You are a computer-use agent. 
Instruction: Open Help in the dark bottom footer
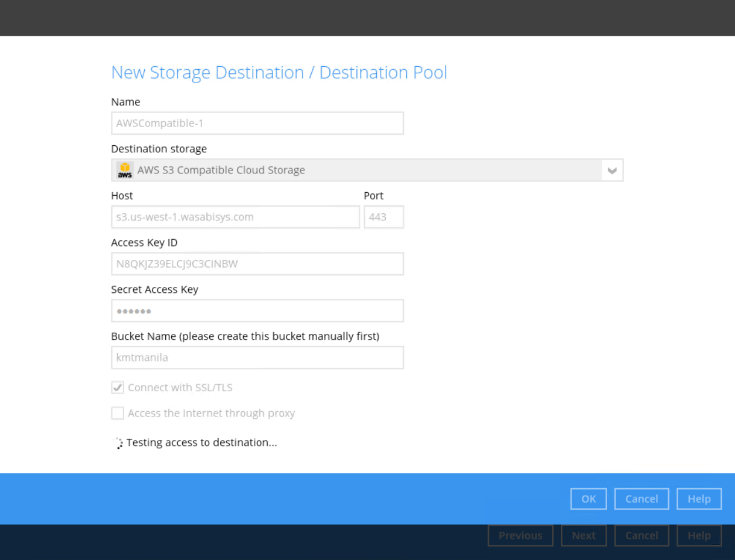tap(699, 535)
